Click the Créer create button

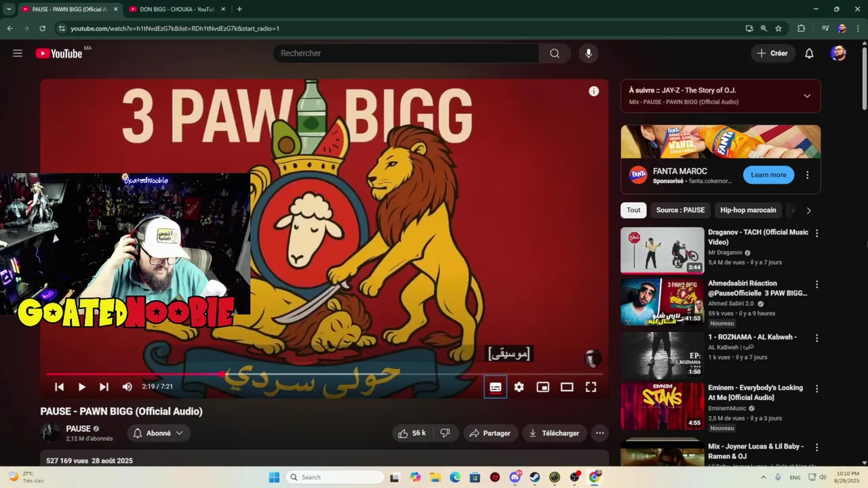pos(772,54)
